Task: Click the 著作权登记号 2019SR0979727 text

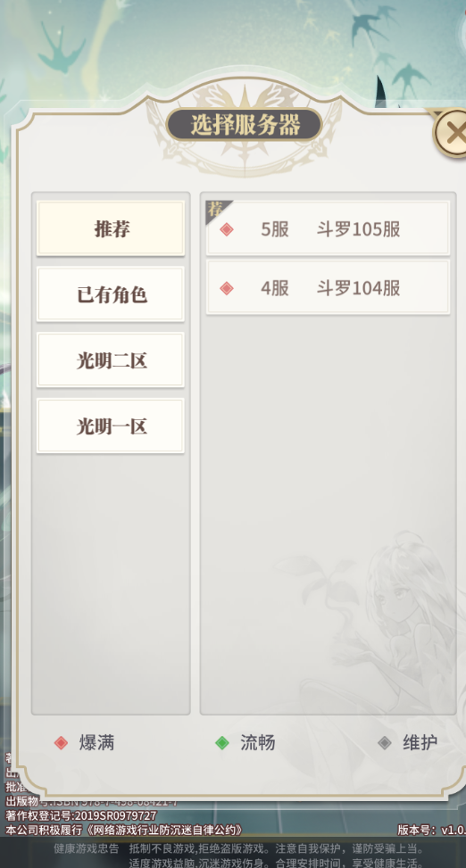Action: pyautogui.click(x=81, y=816)
